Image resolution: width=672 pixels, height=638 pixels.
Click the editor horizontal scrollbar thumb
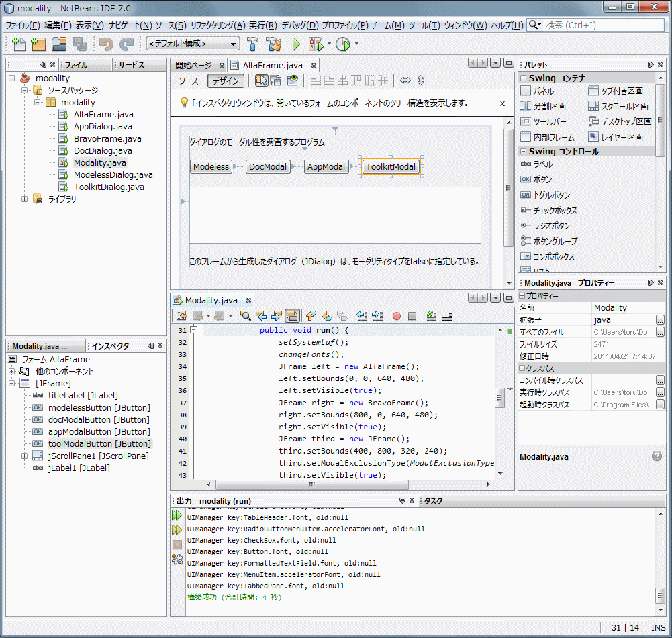[x=312, y=484]
